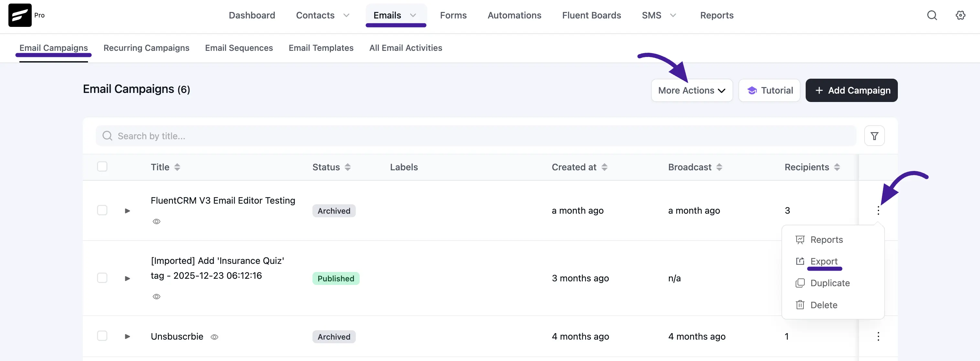The height and width of the screenshot is (361, 980).
Task: Select the Unsbuscrbie row checkbox
Action: (102, 336)
